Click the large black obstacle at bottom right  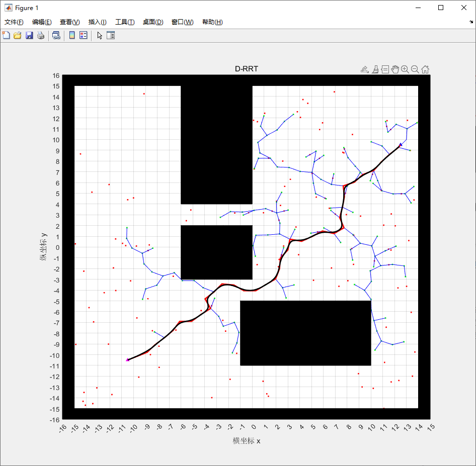[x=306, y=333]
